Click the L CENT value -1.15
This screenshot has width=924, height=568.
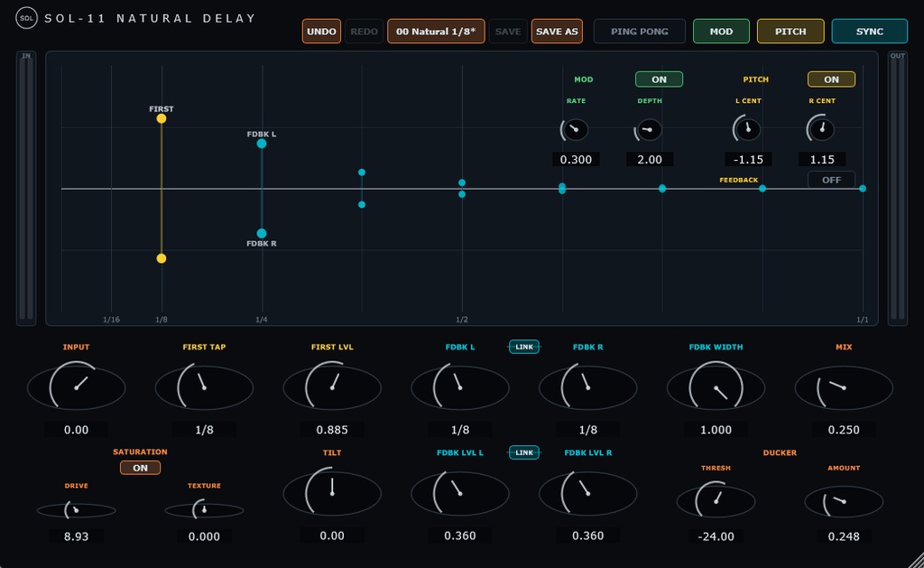(748, 159)
